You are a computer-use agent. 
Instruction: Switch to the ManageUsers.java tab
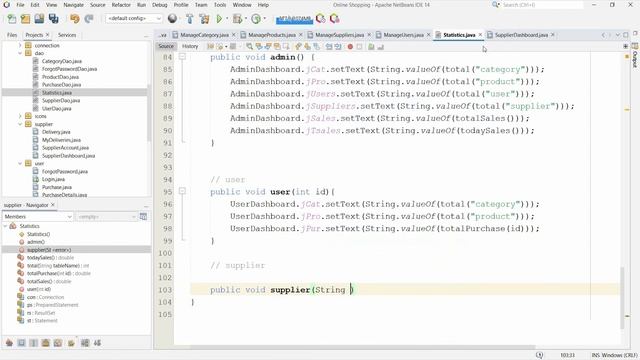click(403, 35)
